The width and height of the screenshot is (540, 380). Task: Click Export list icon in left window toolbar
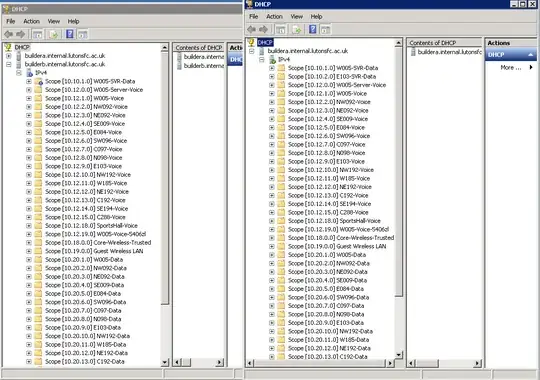pos(54,34)
